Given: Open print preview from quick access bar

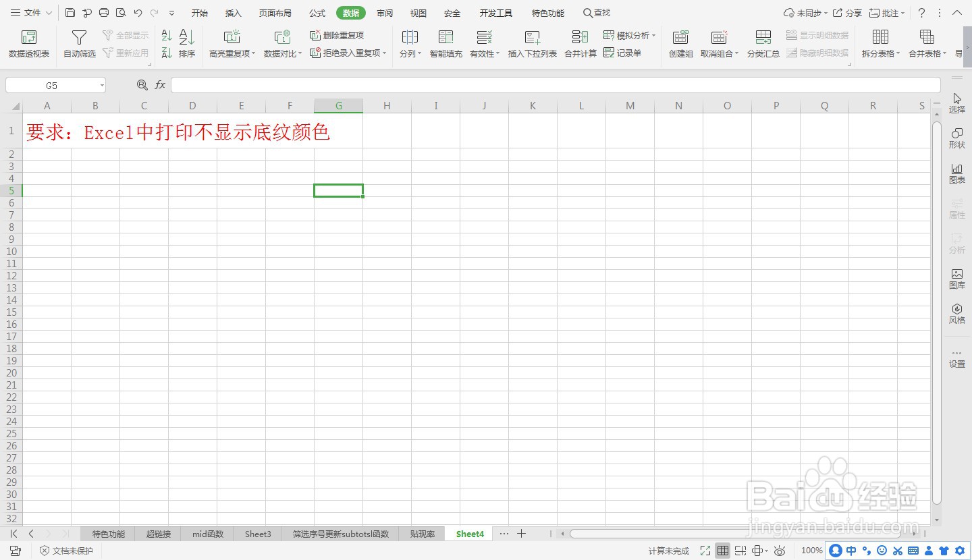Looking at the screenshot, I should (121, 13).
